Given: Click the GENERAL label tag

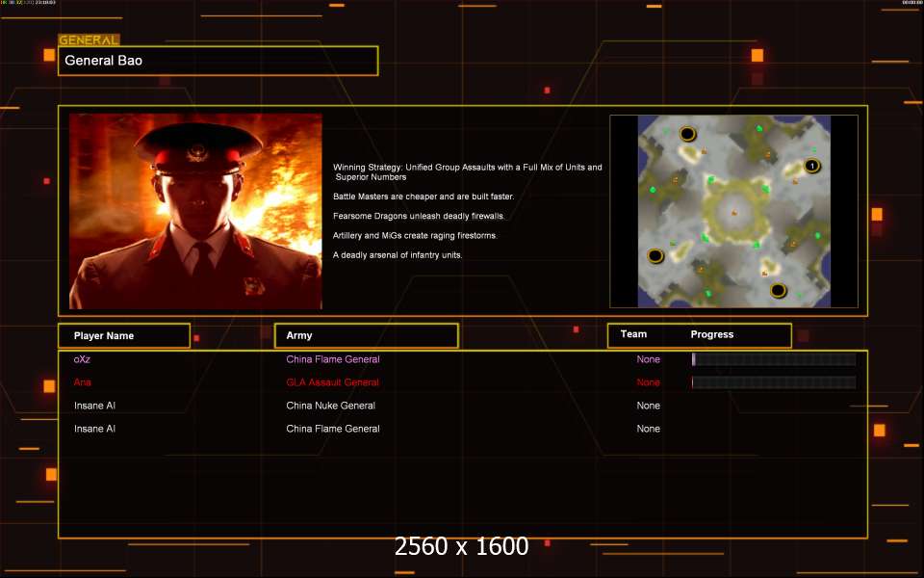Looking at the screenshot, I should pyautogui.click(x=89, y=40).
